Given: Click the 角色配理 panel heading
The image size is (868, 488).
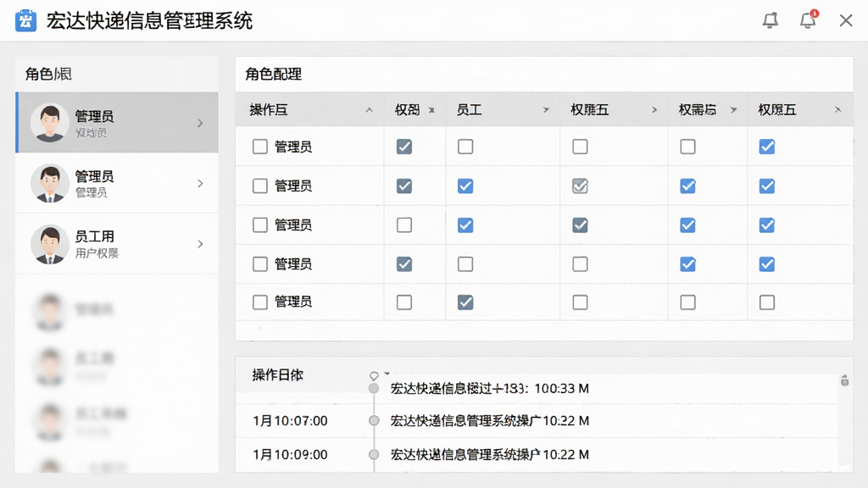Looking at the screenshot, I should point(274,75).
